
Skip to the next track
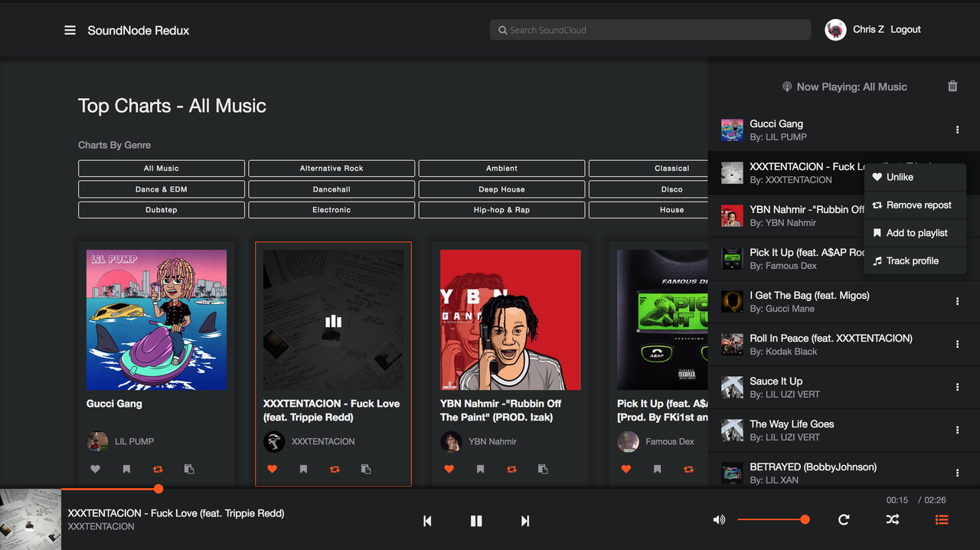click(525, 521)
